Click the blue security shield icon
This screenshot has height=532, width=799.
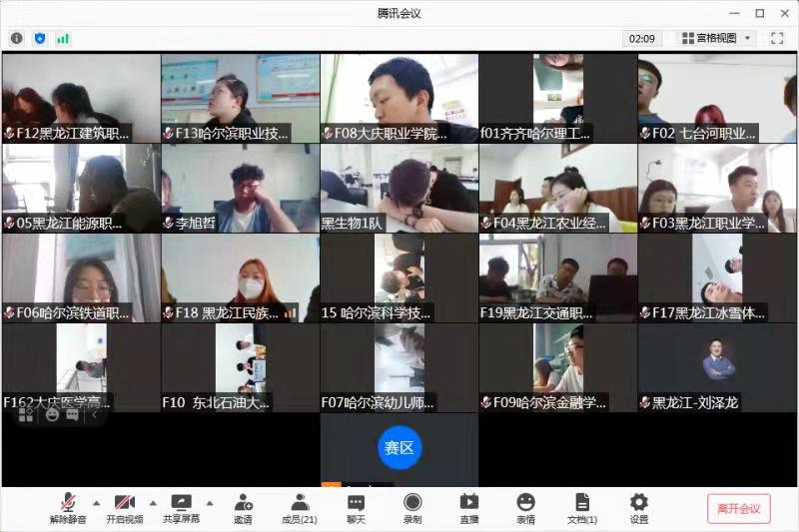click(40, 38)
